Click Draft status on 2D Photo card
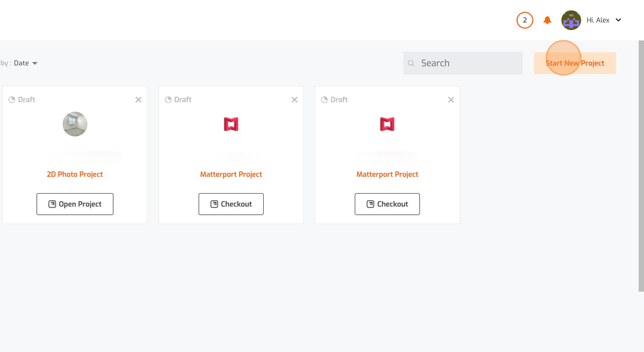Image resolution: width=644 pixels, height=352 pixels. 22,100
